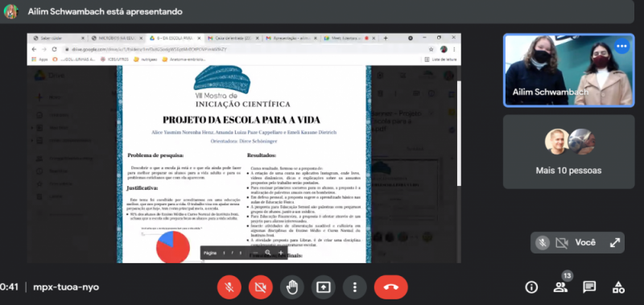
Task: Select Ailim Schwambach's video thumbnail
Action: click(x=569, y=70)
